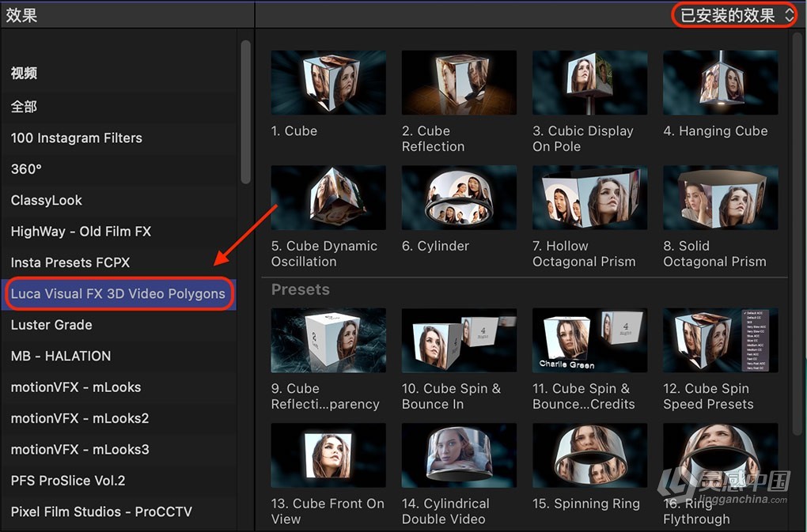Select the 11. Cube Spin & Bounce Credits thumbnail
This screenshot has height=532, width=807.
(x=589, y=340)
